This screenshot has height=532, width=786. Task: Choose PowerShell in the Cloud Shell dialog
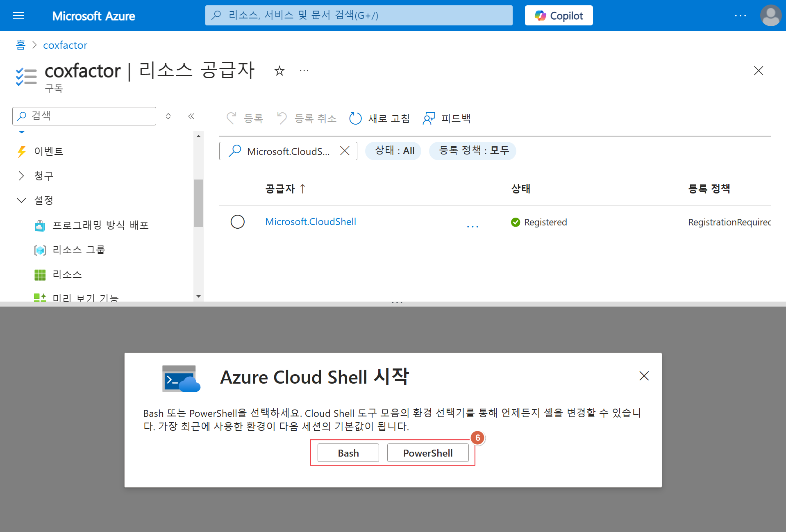(428, 453)
